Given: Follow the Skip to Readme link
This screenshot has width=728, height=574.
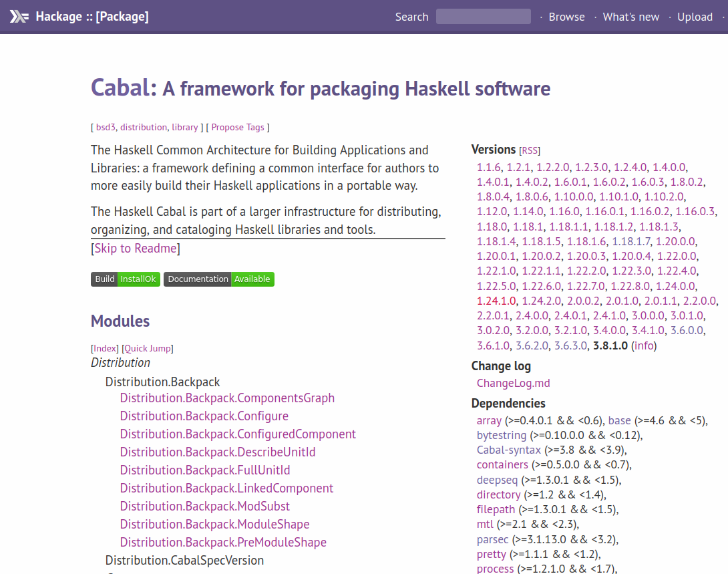Looking at the screenshot, I should click(x=136, y=249).
